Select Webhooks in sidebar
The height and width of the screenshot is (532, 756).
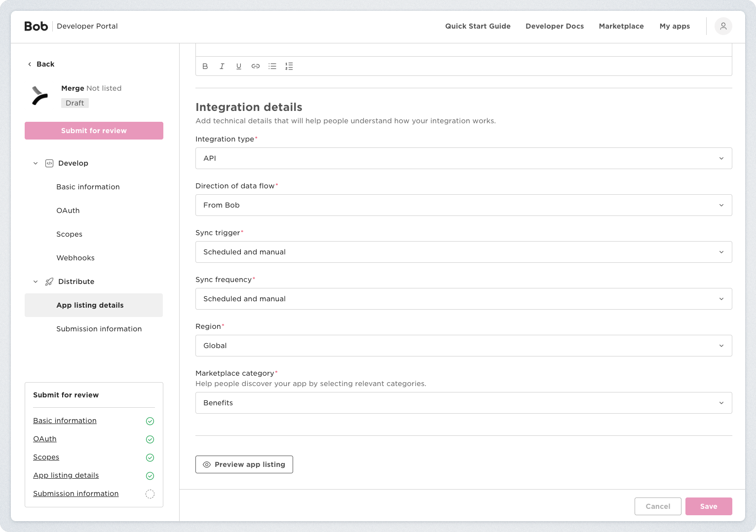tap(94, 258)
